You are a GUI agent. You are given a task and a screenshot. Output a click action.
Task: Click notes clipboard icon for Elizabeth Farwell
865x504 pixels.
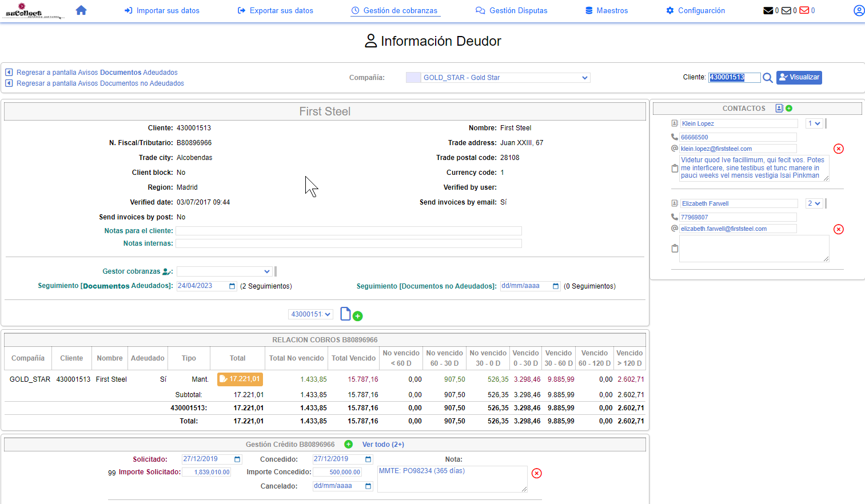coord(675,249)
